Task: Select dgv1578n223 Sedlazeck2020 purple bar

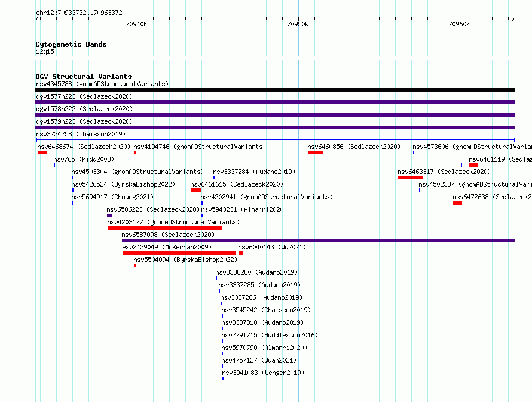Action: pos(275,115)
